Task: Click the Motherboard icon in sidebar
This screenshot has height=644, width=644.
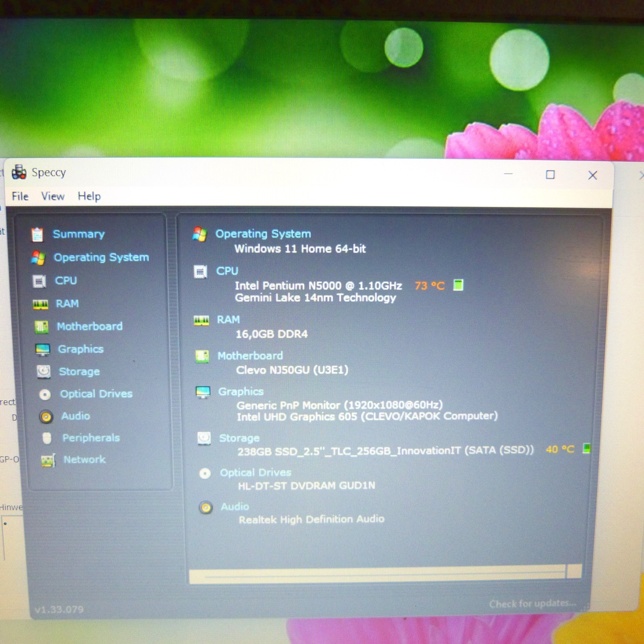Action: (41, 326)
